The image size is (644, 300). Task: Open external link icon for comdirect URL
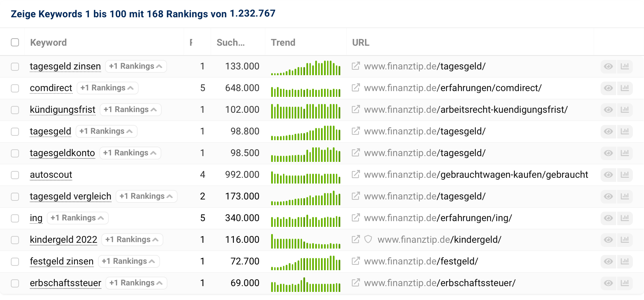point(356,88)
